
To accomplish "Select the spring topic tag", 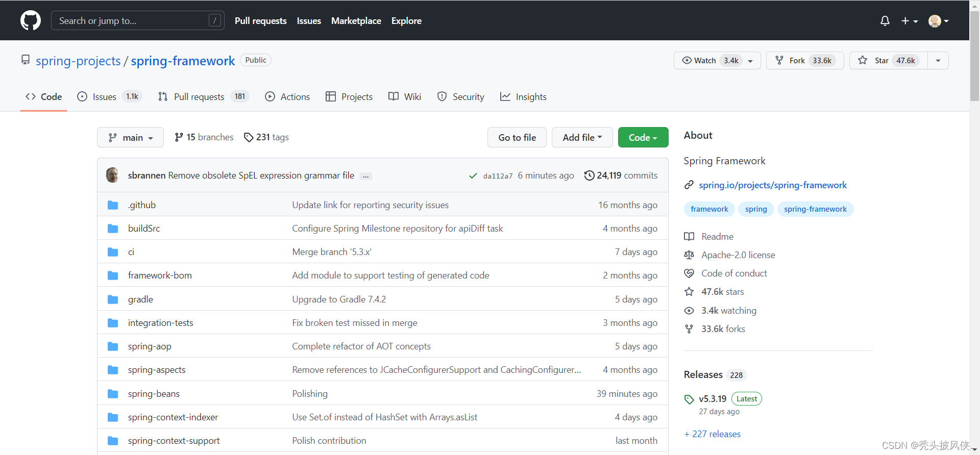I will click(756, 209).
